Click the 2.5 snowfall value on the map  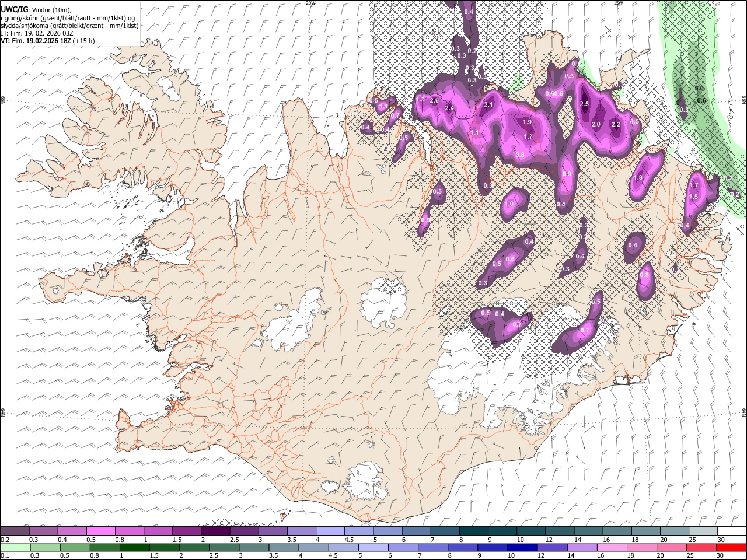(x=585, y=104)
